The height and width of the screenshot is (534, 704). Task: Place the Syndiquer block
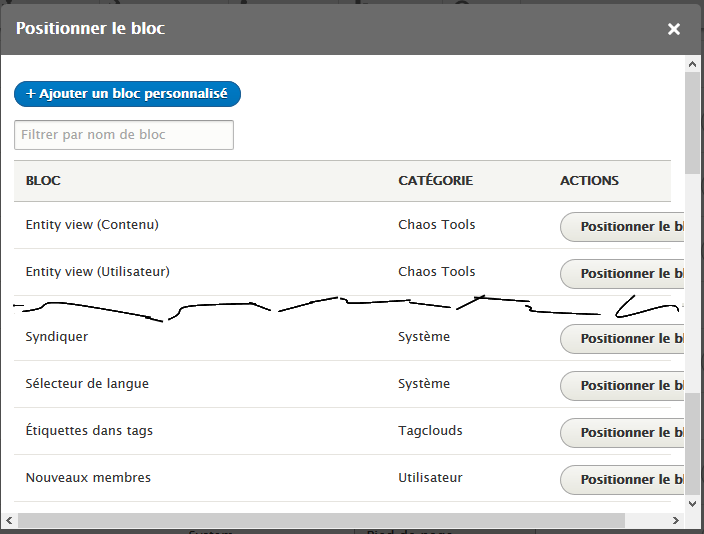pos(622,339)
